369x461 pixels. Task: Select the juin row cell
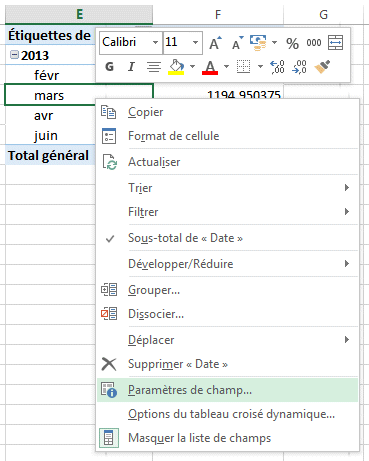pyautogui.click(x=50, y=135)
